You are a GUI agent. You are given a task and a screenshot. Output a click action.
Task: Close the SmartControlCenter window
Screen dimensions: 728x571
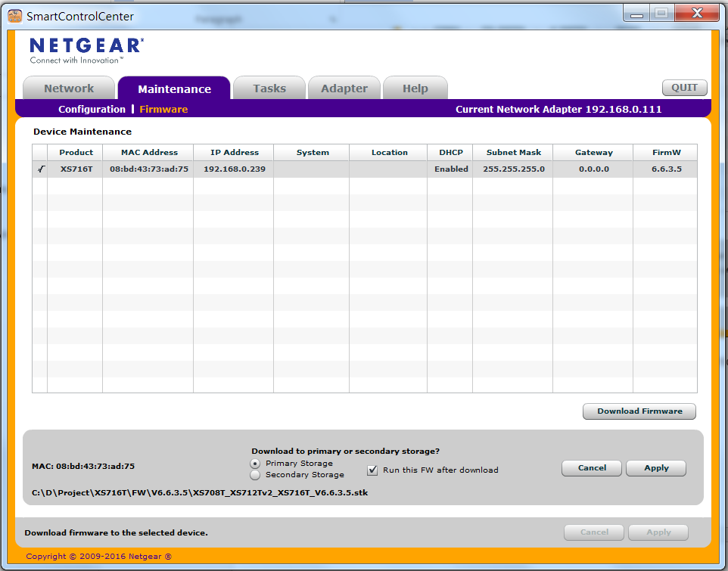697,14
